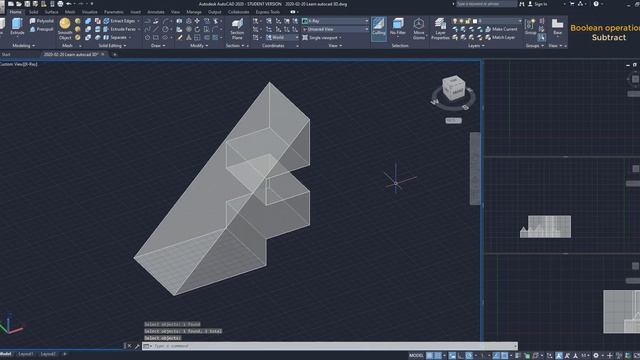Switch to the Layout1 tab

(x=26, y=354)
